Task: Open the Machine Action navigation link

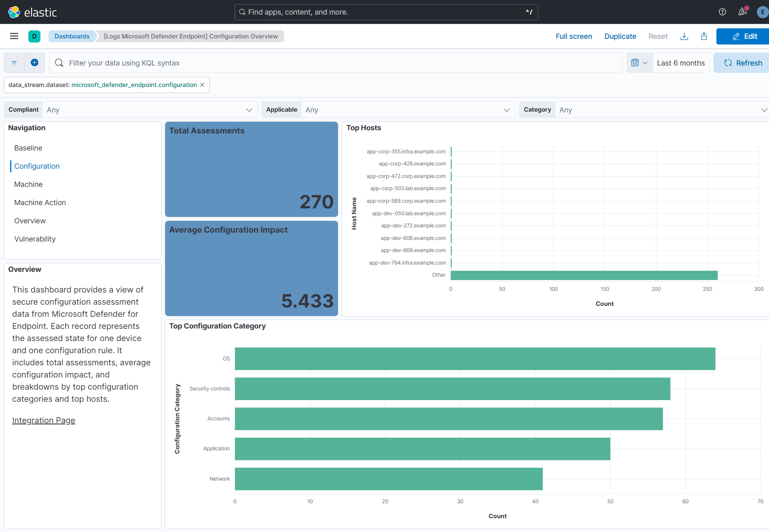Action: [x=40, y=203]
